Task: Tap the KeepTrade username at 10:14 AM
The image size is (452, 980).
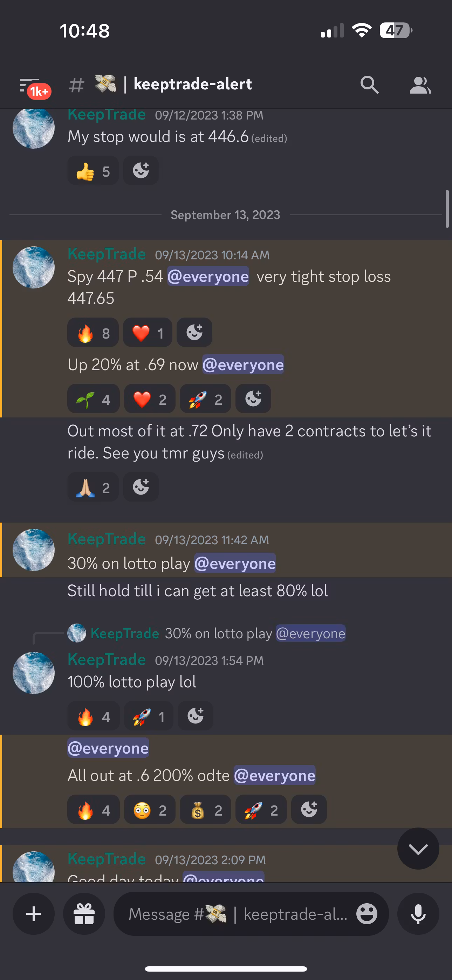Action: [107, 254]
